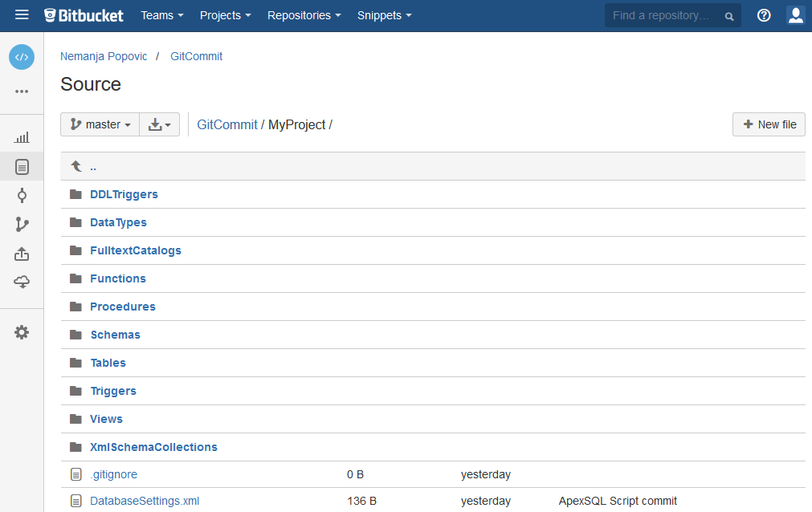Select the Source icon in the sidebar
Image resolution: width=812 pixels, height=512 pixels.
[x=22, y=166]
